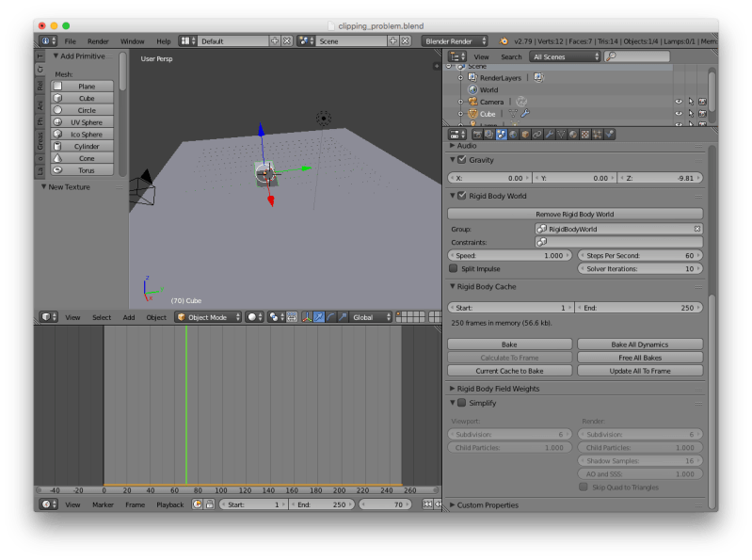Click Bake All Dynamics button
This screenshot has height=560, width=752.
tap(640, 344)
